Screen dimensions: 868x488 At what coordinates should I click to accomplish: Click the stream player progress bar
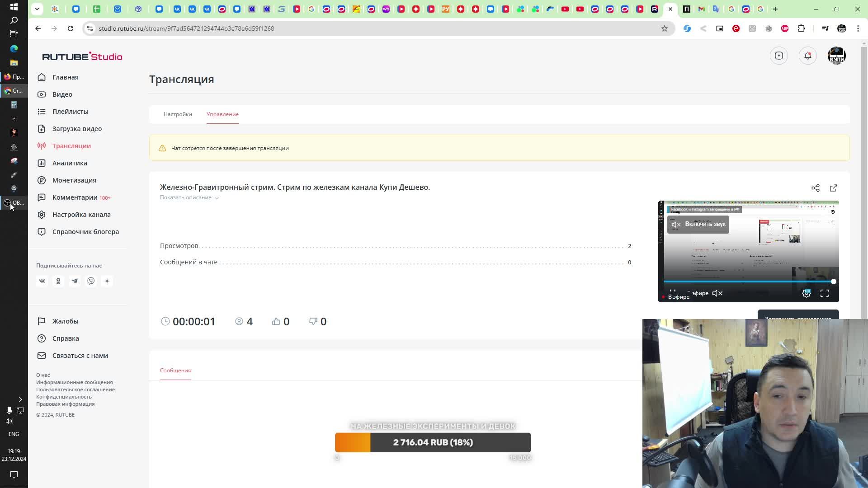pyautogui.click(x=746, y=282)
